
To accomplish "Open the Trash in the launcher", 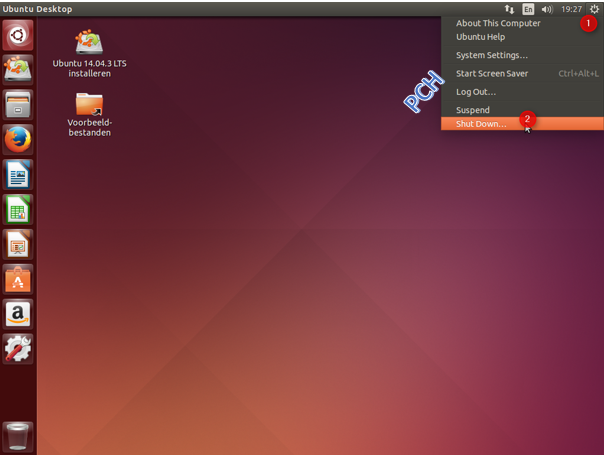I will click(18, 436).
